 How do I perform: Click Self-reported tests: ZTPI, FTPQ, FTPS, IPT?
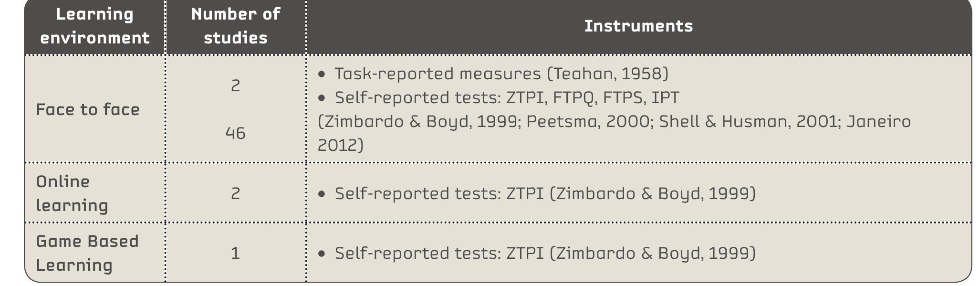[507, 97]
